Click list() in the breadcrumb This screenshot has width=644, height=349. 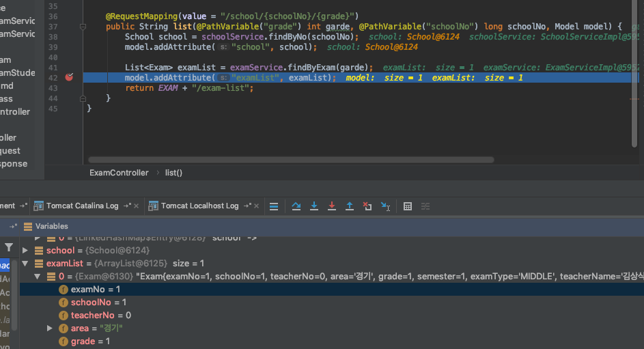[x=173, y=173]
